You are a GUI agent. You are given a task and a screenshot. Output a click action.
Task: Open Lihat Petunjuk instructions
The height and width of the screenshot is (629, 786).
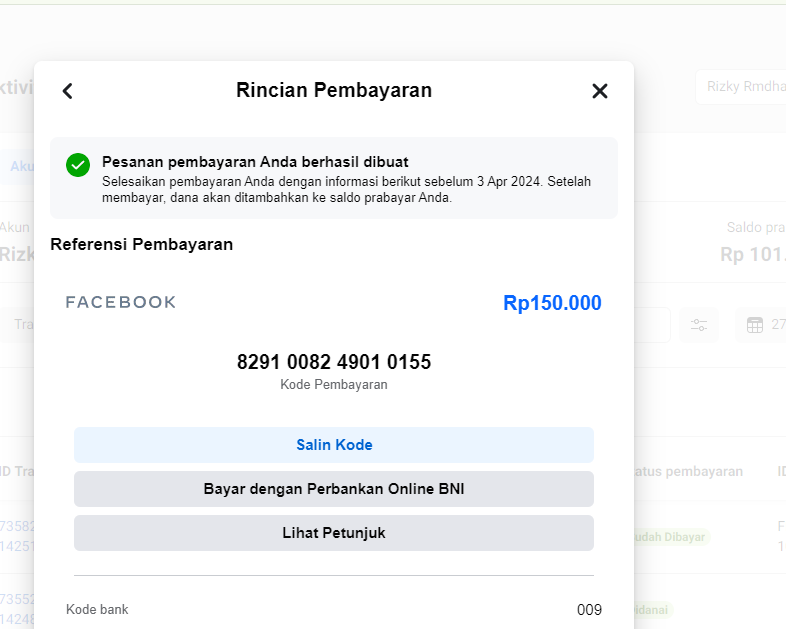tap(333, 533)
